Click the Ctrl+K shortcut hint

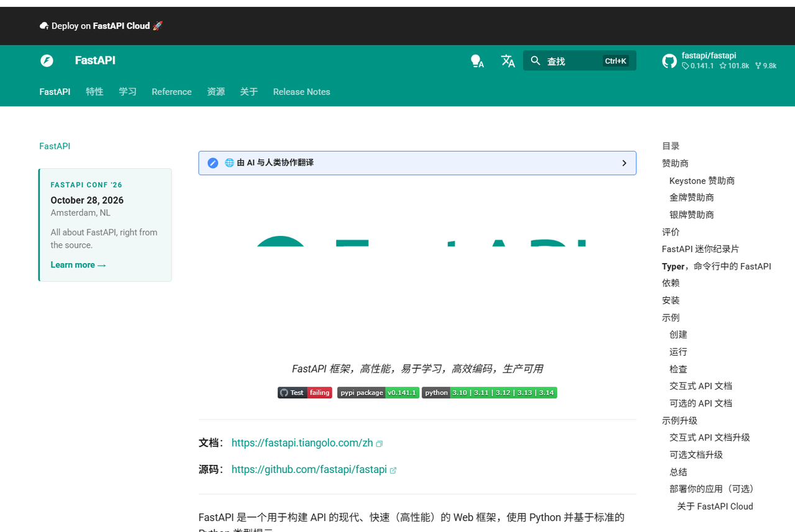[x=616, y=61]
